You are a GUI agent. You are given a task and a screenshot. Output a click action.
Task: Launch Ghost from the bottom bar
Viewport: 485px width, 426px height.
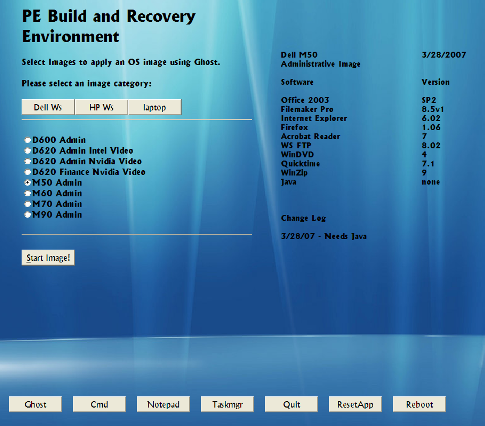click(x=35, y=404)
